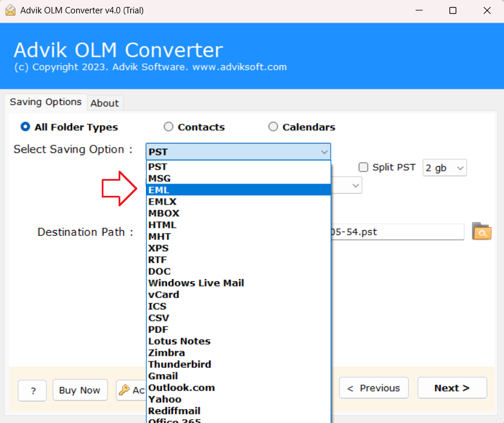Enable the Split PST checkbox

363,167
